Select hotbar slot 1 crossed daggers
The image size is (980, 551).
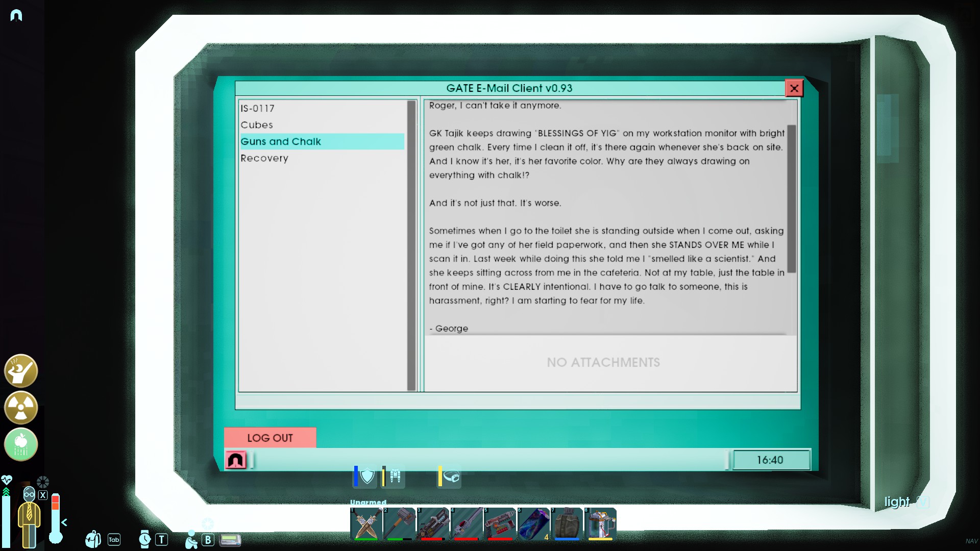[366, 524]
